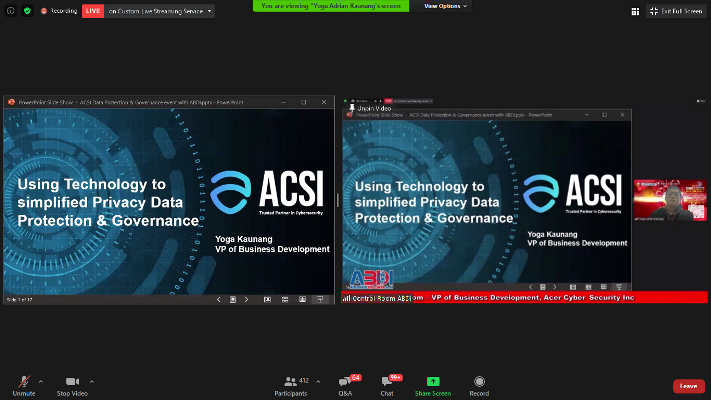Image resolution: width=711 pixels, height=400 pixels.
Task: Expand the caret next to Participants
Action: click(x=318, y=382)
